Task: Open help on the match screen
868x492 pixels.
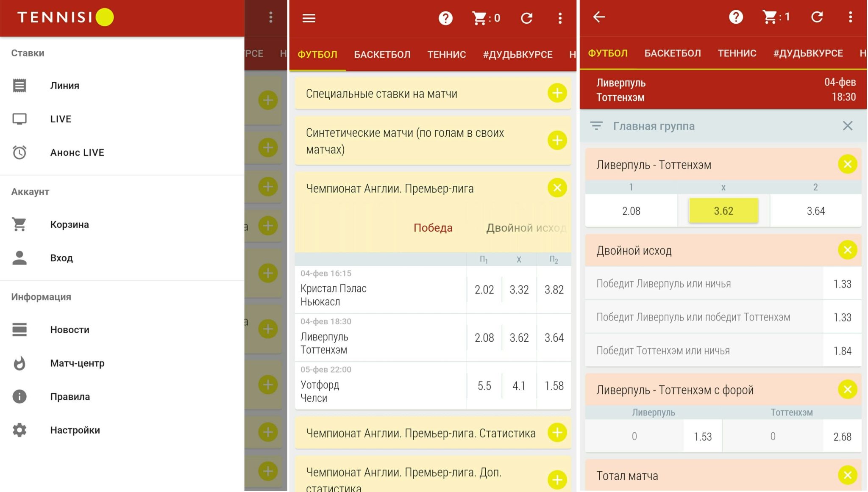Action: coord(736,17)
